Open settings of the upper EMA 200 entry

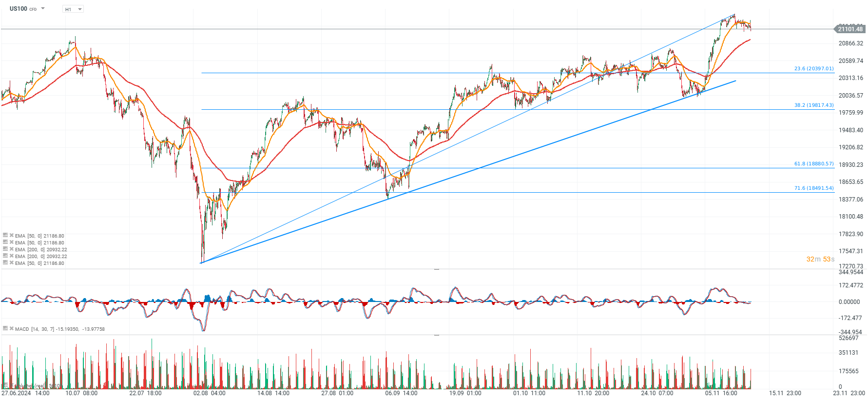(x=5, y=249)
